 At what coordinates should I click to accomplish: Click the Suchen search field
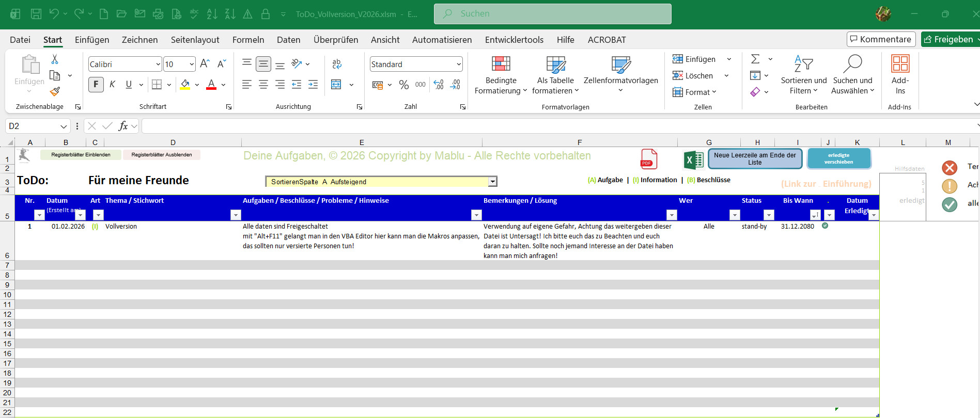pos(552,14)
